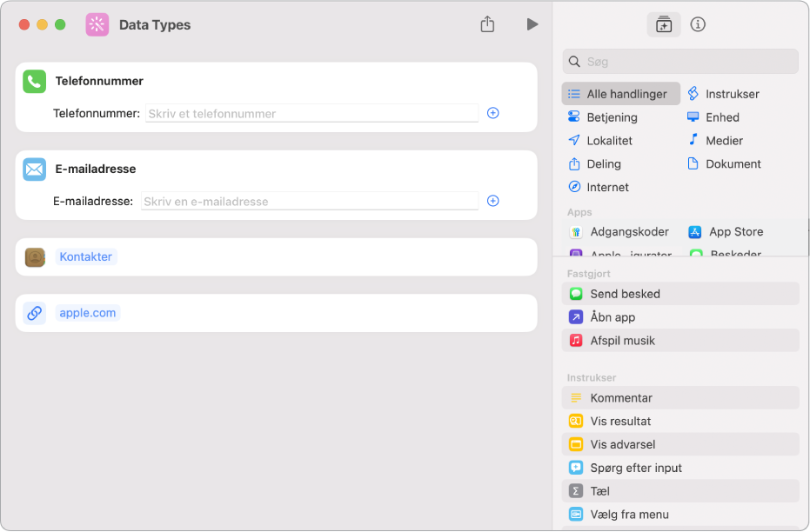Choose the Tæl action

[680, 491]
